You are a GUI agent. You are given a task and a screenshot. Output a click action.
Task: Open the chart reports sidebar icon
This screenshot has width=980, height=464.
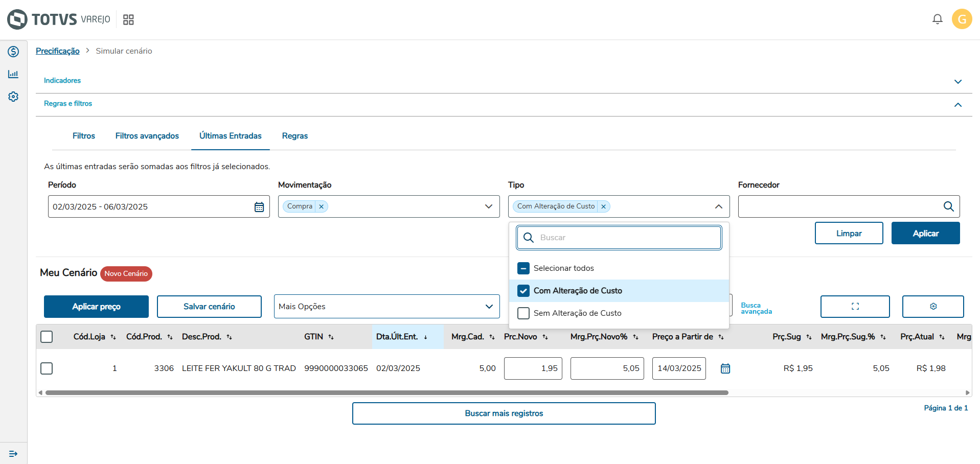coord(13,74)
